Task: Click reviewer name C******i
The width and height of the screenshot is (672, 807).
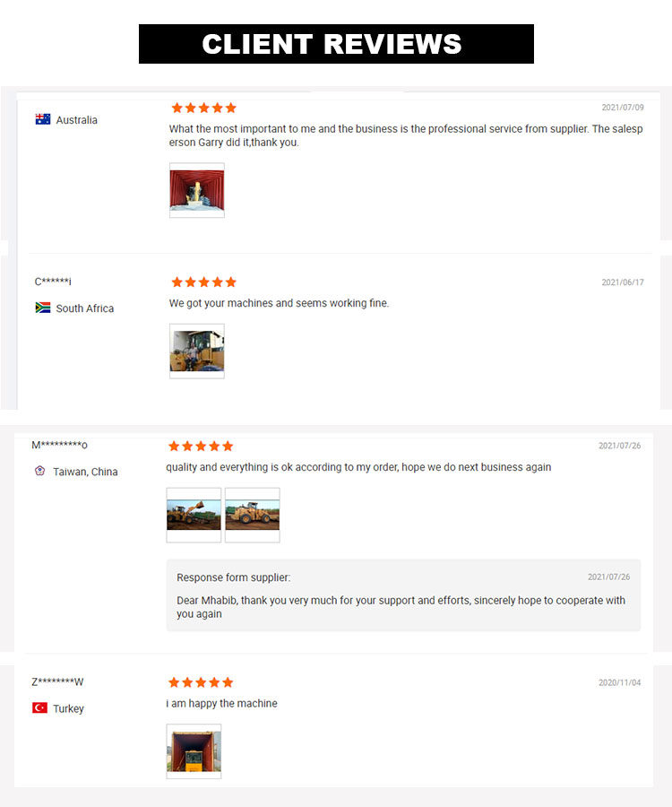Action: [x=53, y=282]
